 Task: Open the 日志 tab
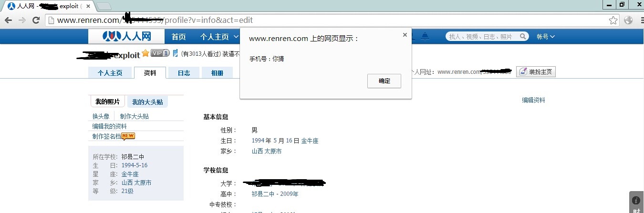pyautogui.click(x=184, y=73)
